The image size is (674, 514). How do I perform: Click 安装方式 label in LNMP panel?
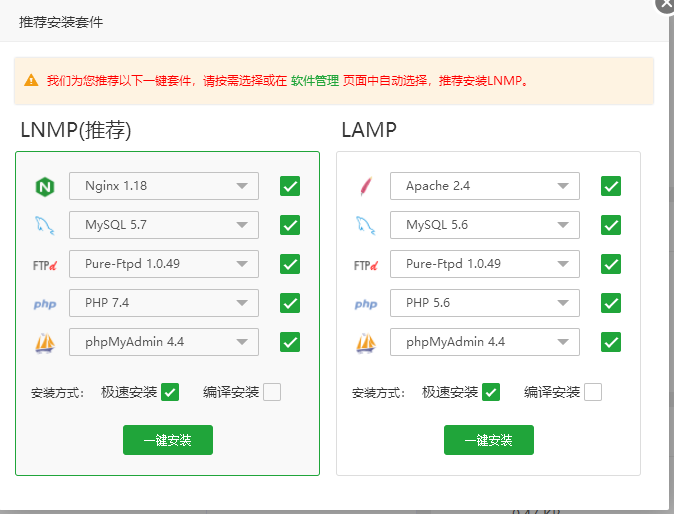point(57,392)
